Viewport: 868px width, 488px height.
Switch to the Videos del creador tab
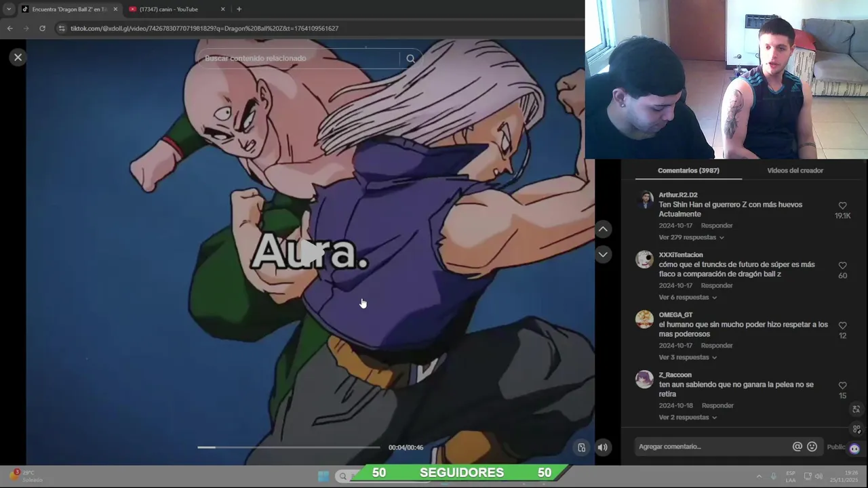[795, 171]
